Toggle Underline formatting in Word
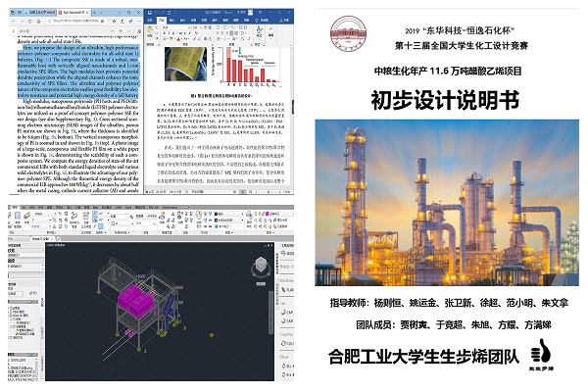588x392 pixels. 173,33
